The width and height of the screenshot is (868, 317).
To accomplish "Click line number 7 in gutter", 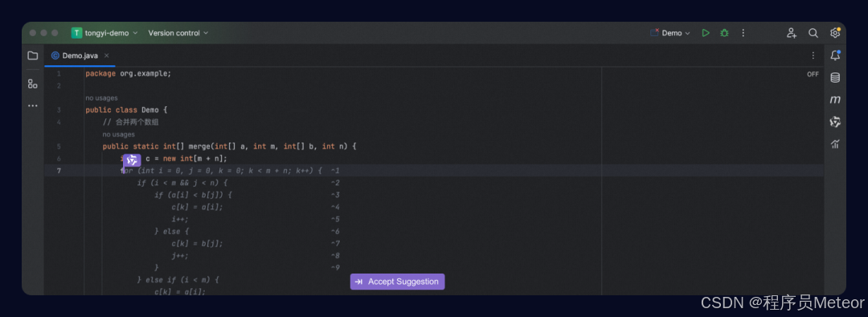I will tap(59, 170).
